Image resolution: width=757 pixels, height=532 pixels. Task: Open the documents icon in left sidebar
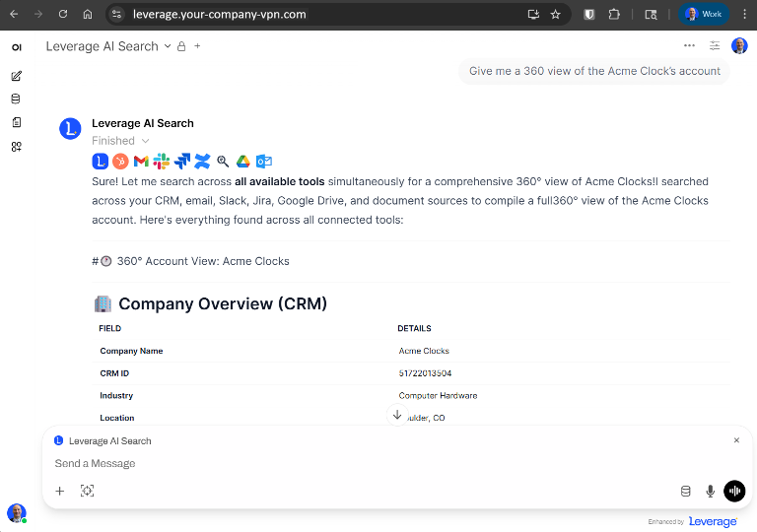click(x=17, y=122)
